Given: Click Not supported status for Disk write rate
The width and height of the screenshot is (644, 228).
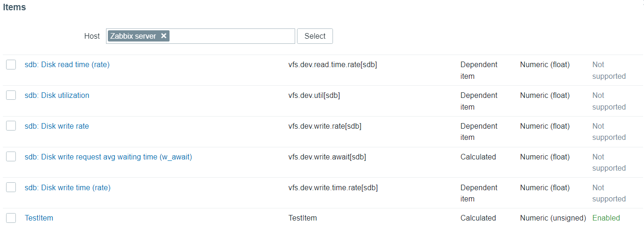Looking at the screenshot, I should point(609,132).
